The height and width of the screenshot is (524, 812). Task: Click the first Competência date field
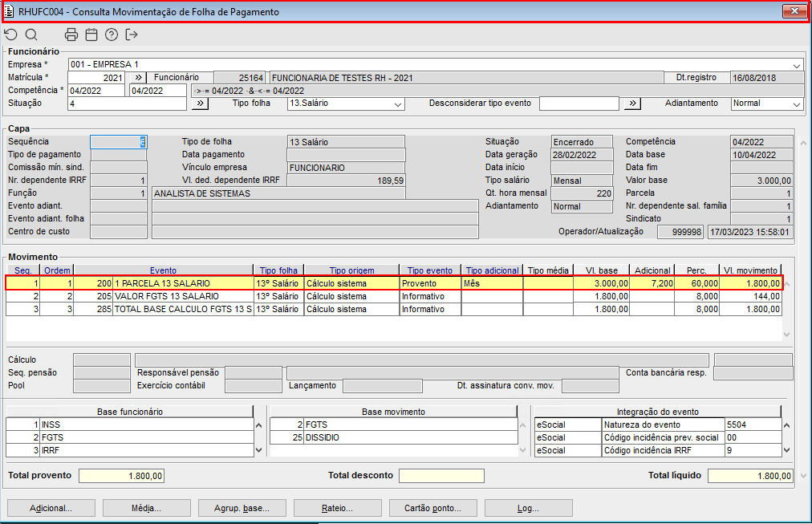click(x=97, y=91)
